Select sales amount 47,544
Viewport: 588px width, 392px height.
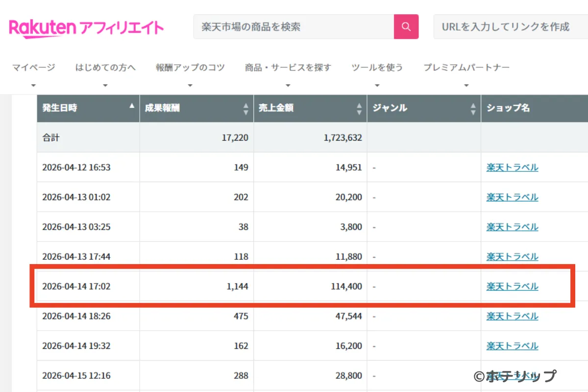(348, 316)
